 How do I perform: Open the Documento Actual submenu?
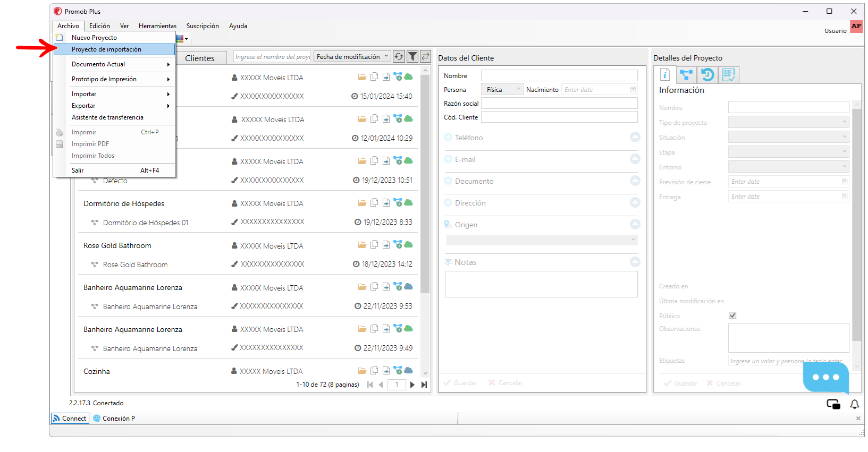point(114,64)
